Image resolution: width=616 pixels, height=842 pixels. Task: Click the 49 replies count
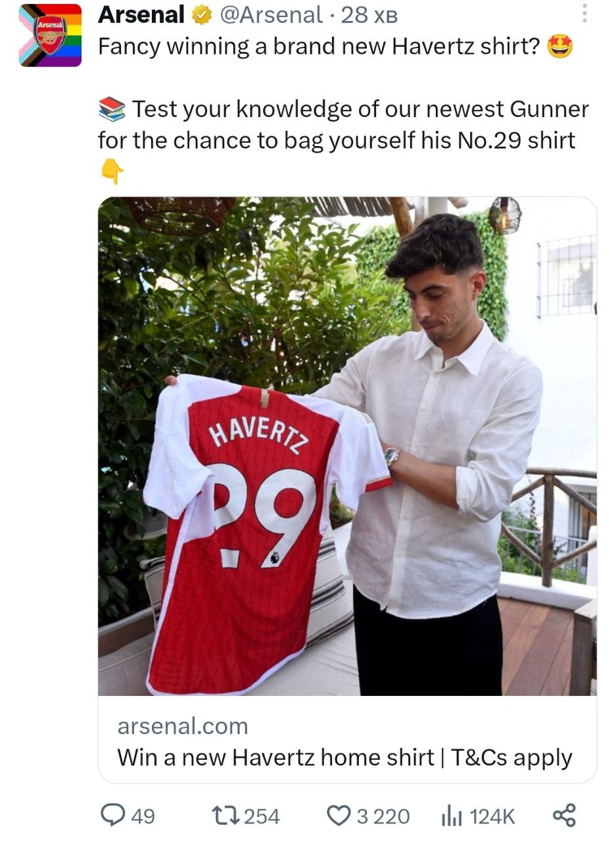143,816
